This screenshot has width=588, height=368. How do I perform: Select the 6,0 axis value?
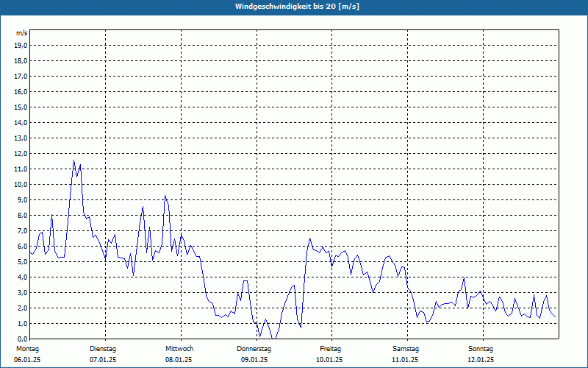[23, 246]
